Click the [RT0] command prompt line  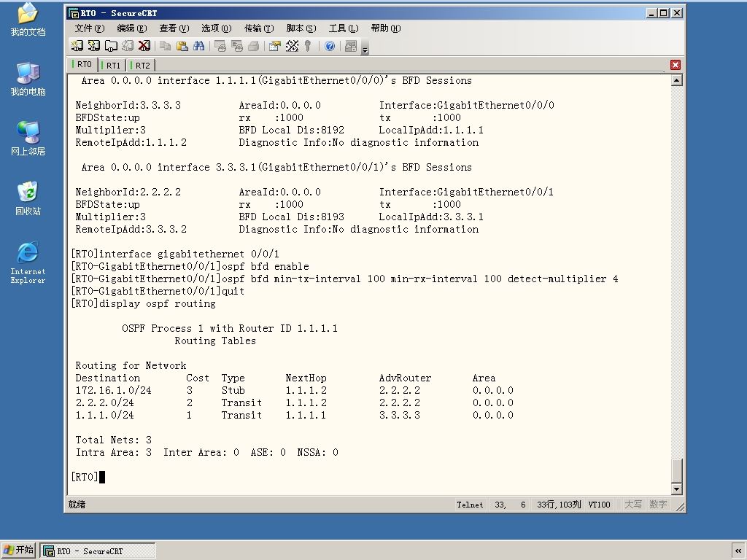pos(88,477)
